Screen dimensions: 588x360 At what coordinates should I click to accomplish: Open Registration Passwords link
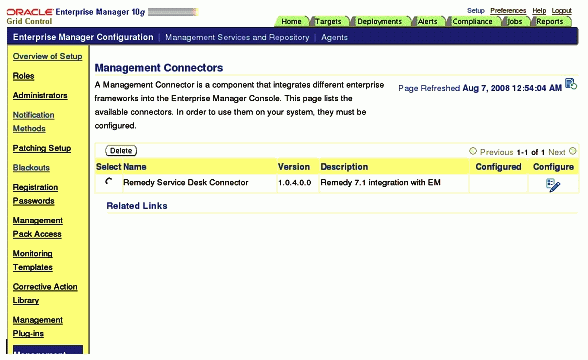click(35, 194)
